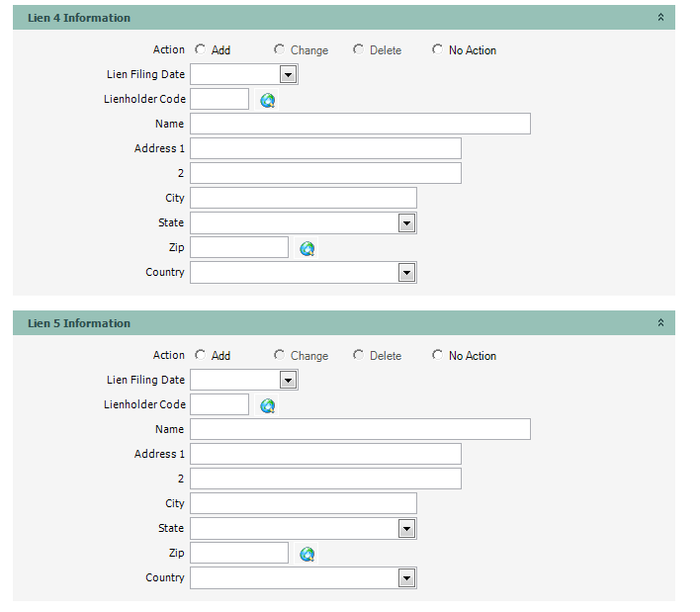This screenshot has width=700, height=612.
Task: Select Change action for Lien 5
Action: pos(279,354)
